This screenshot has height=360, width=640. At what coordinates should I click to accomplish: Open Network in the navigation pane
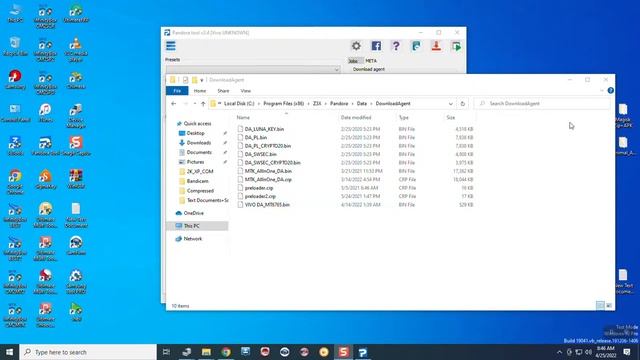pyautogui.click(x=193, y=239)
